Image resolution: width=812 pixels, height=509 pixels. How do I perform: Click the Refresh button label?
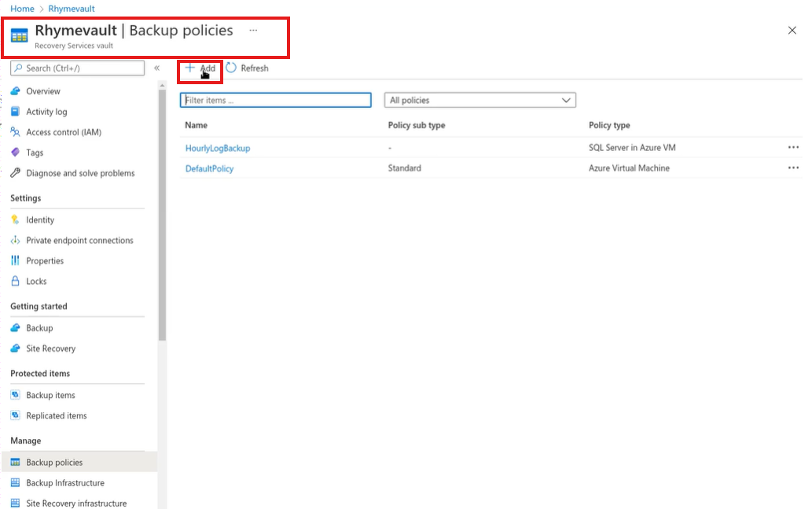click(254, 68)
